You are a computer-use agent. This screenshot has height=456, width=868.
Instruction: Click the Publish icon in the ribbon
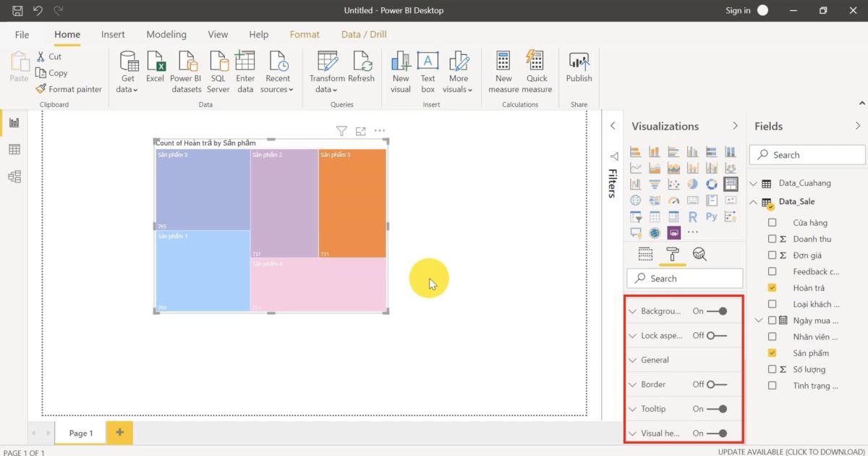pos(579,69)
